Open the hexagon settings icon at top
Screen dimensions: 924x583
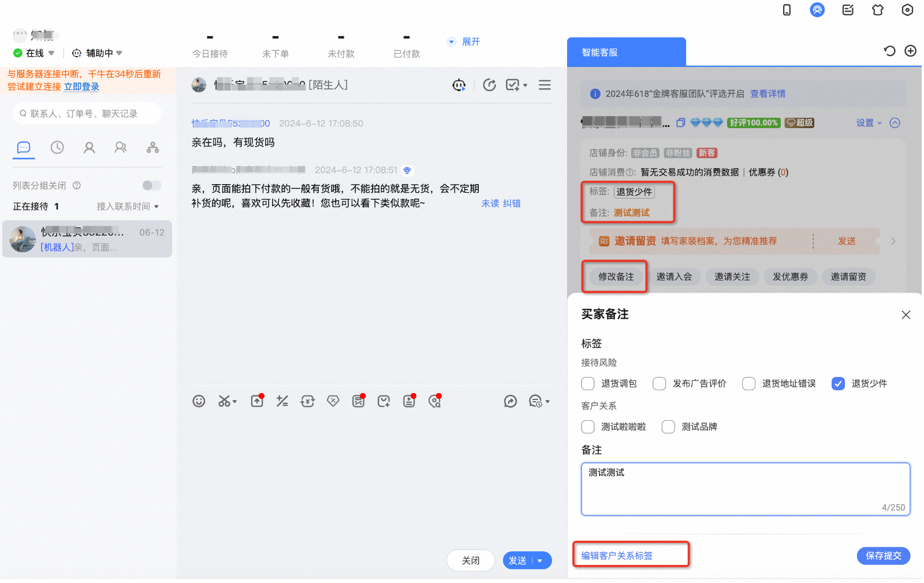point(907,10)
